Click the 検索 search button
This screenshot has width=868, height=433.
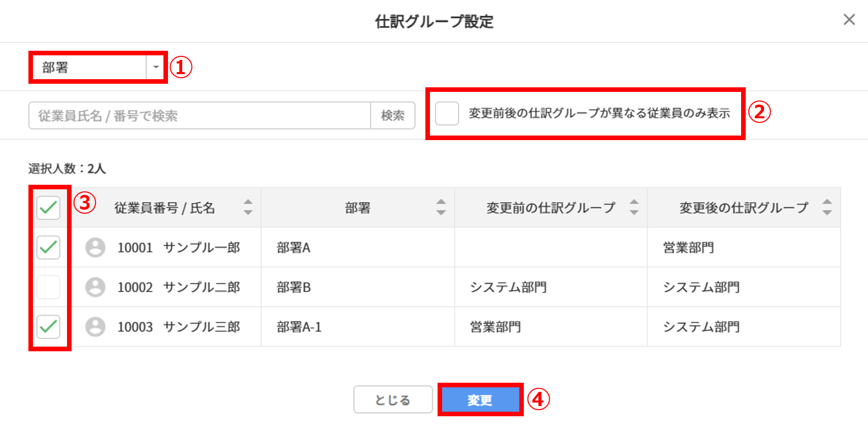[393, 116]
